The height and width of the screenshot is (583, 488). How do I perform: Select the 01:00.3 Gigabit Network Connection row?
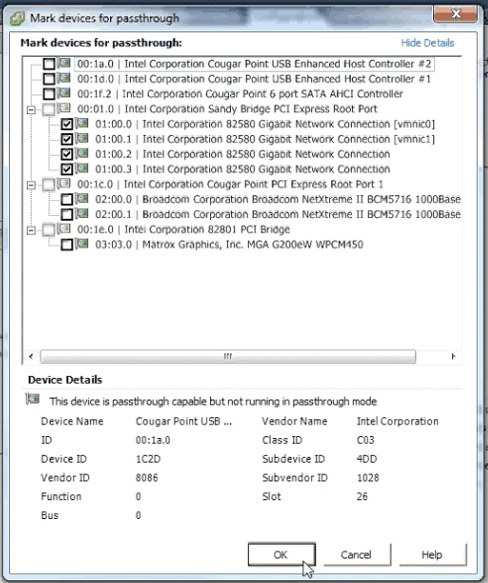pyautogui.click(x=243, y=169)
